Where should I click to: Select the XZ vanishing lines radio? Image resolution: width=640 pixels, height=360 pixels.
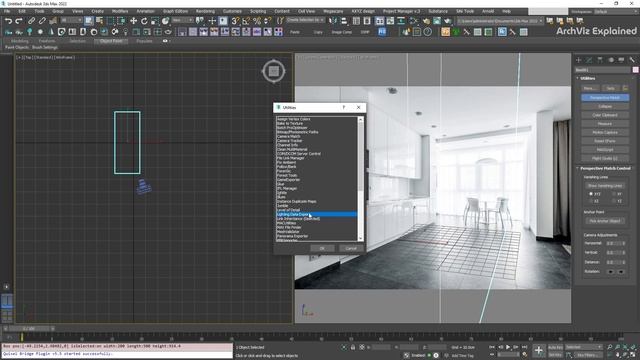(591, 201)
